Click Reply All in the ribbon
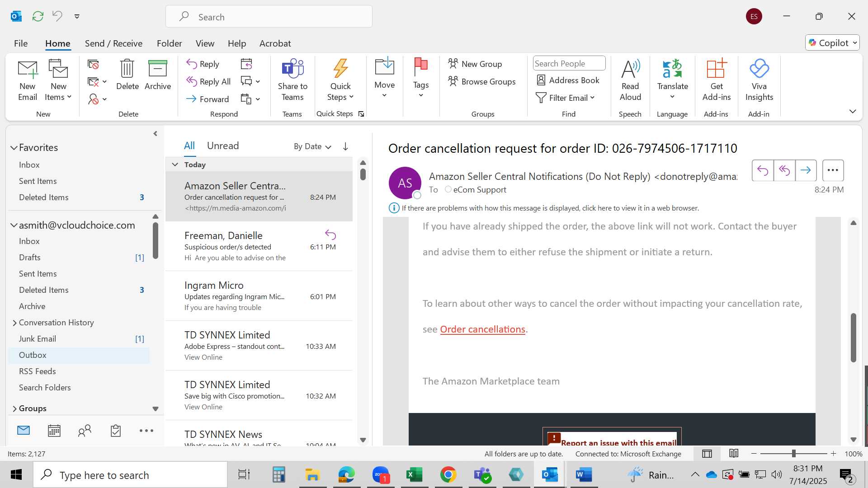The width and height of the screenshot is (868, 488). coord(208,82)
